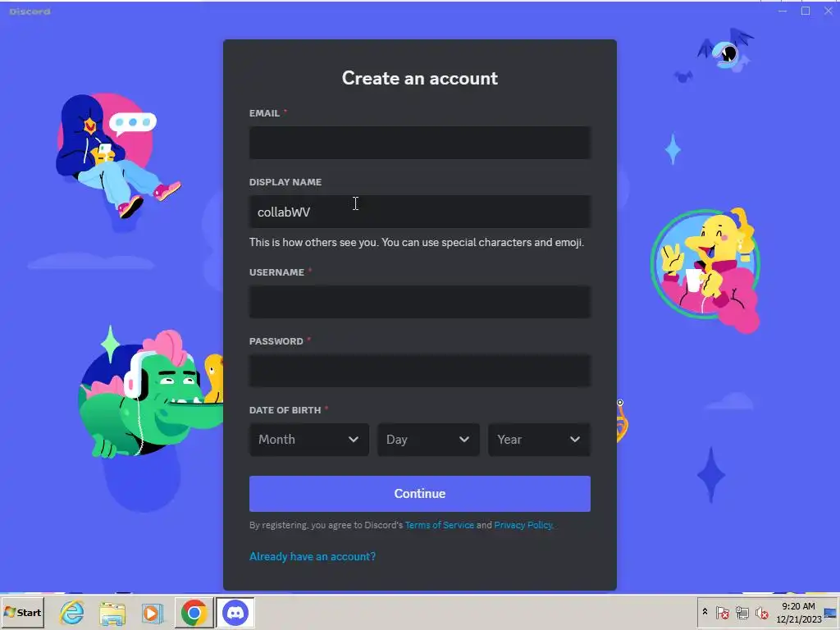Click the Action Center flag tray icon
This screenshot has width=840, height=630.
click(x=722, y=612)
